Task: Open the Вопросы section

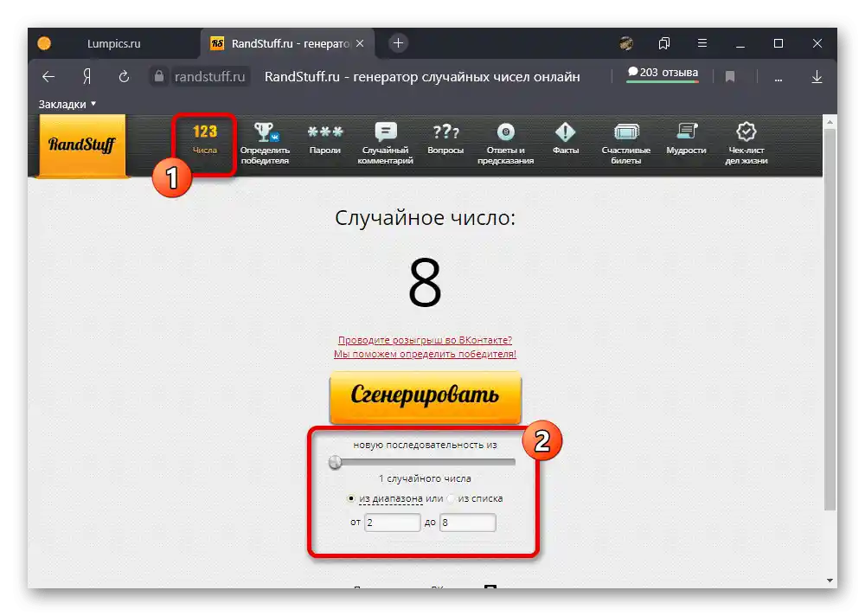Action: tap(445, 139)
